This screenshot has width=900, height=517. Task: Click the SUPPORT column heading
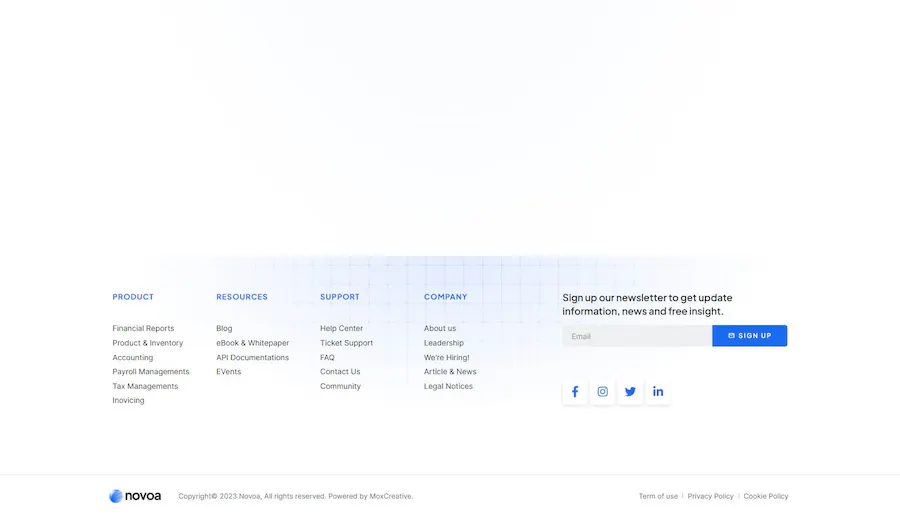(x=340, y=297)
